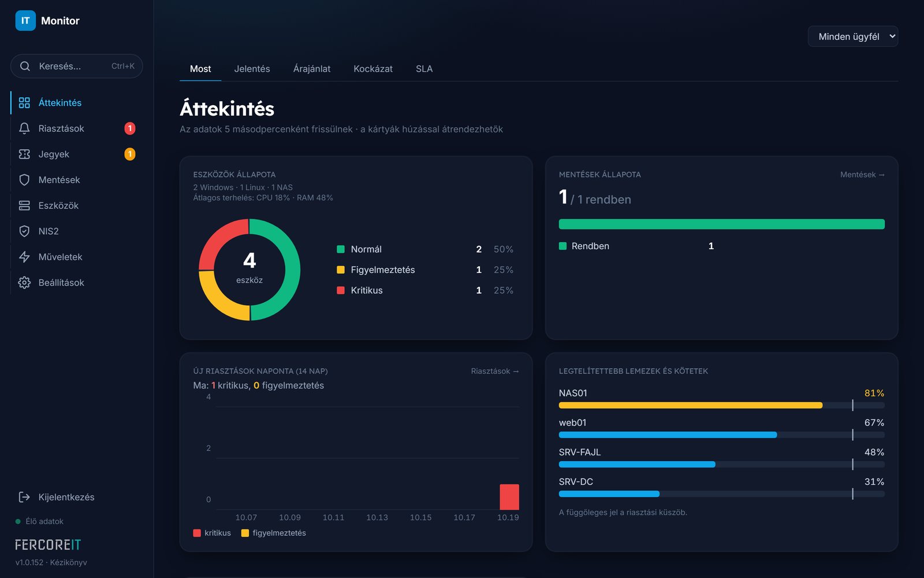The width and height of the screenshot is (924, 578).
Task: Click the LEGTELÍTETTEBB LEMEZEK ÉS KÖTETEK title
Action: click(634, 371)
